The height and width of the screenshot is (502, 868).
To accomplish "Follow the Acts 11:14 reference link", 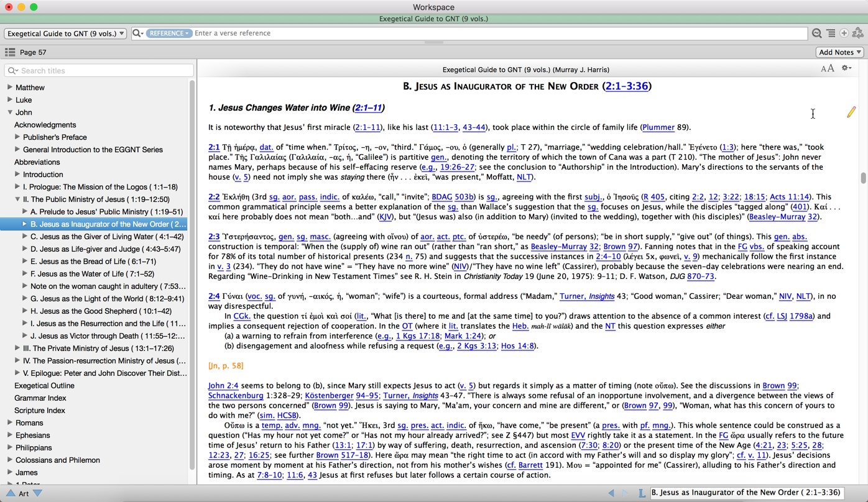I will 790,197.
